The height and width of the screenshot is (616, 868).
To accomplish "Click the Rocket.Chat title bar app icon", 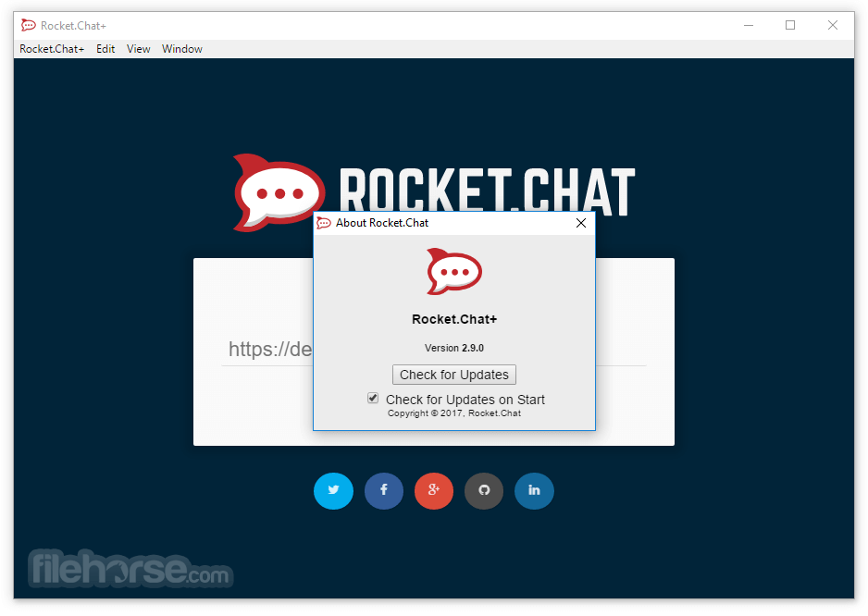I will point(29,26).
